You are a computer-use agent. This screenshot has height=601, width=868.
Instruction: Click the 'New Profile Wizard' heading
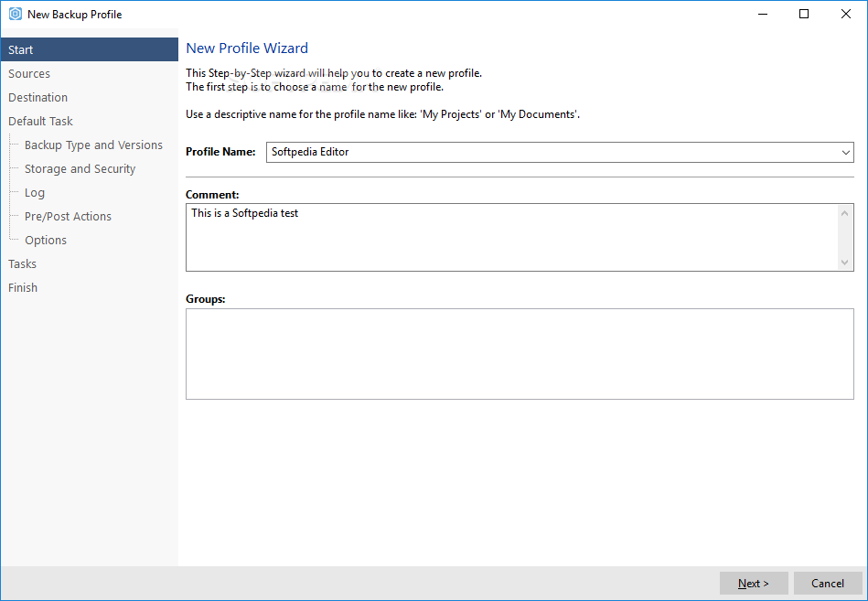pos(247,48)
